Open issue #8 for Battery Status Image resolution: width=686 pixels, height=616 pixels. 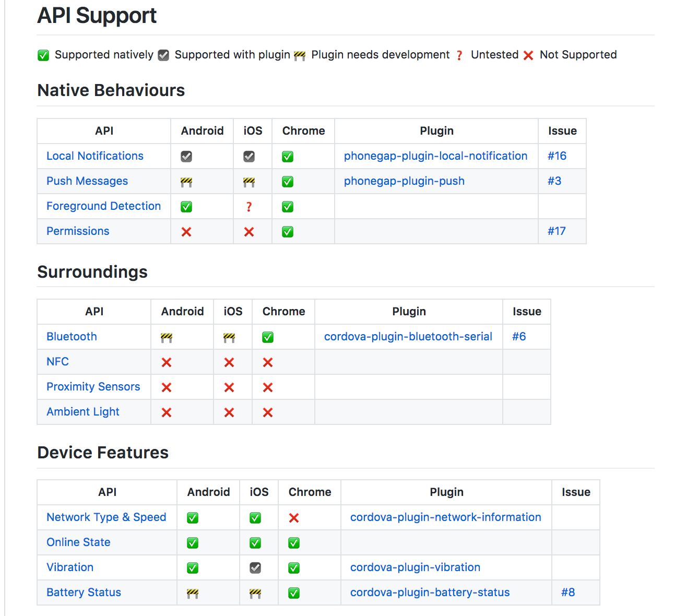coord(568,593)
